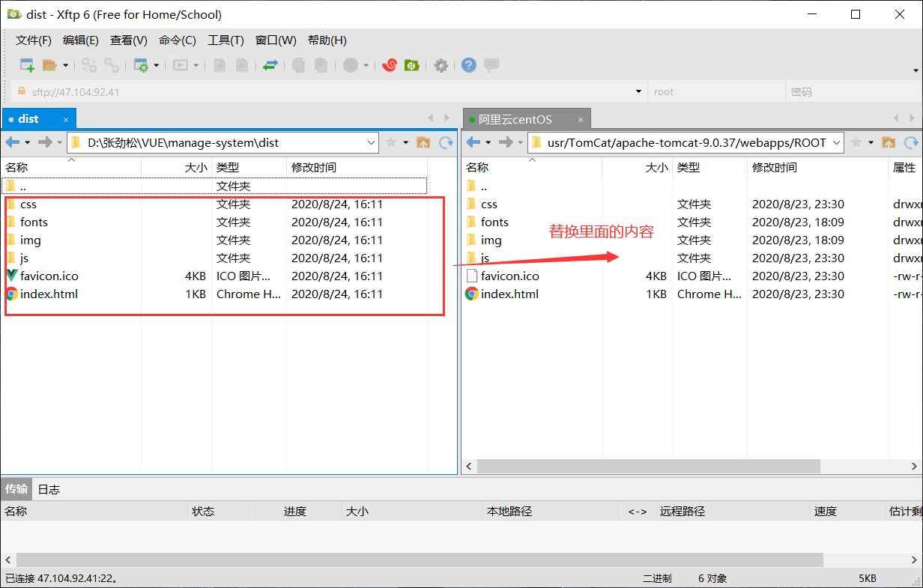Launch Xshell via red swirl icon
The height and width of the screenshot is (588, 923).
point(389,65)
